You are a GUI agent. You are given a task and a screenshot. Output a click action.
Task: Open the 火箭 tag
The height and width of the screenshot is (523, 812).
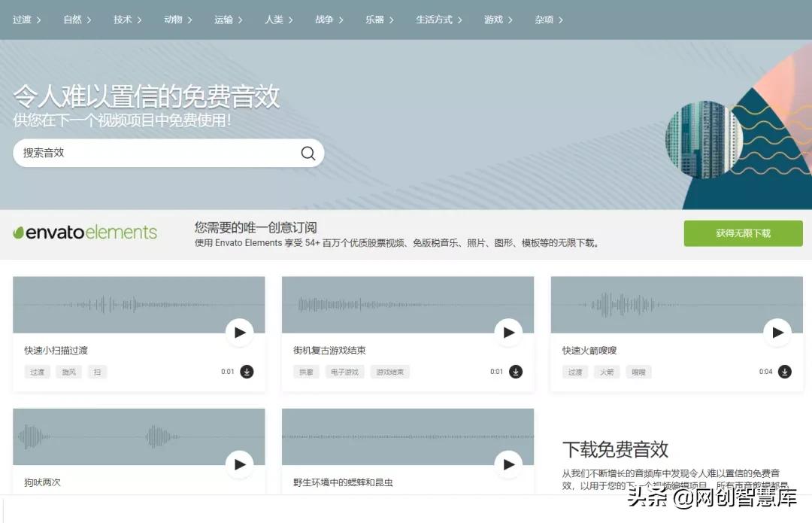point(607,372)
